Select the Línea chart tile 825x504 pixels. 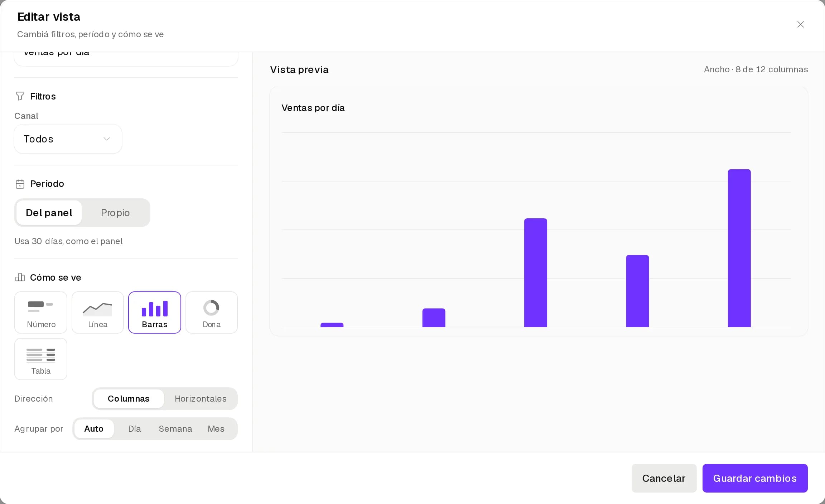click(98, 312)
